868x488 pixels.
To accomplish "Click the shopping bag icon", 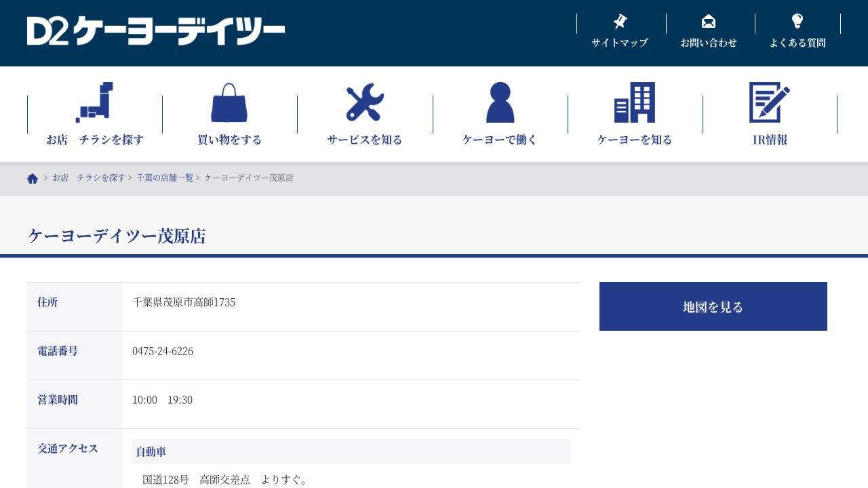I will pos(229,102).
